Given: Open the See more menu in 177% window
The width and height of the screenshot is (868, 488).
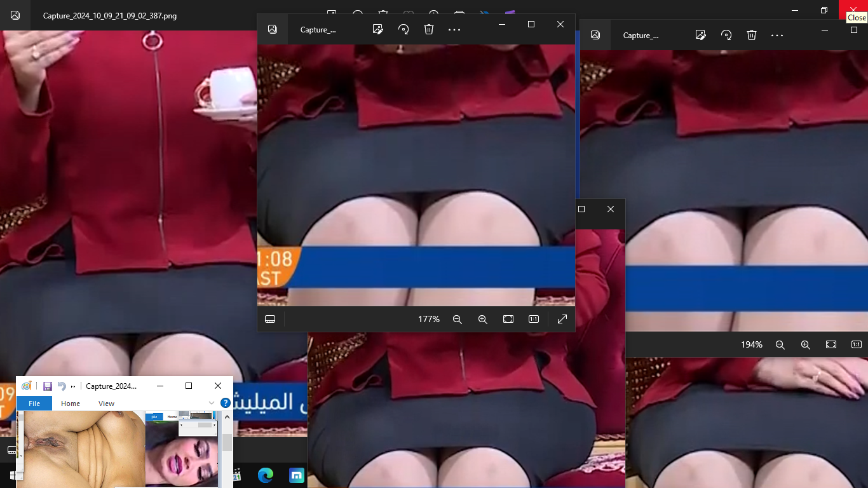Looking at the screenshot, I should tap(454, 29).
